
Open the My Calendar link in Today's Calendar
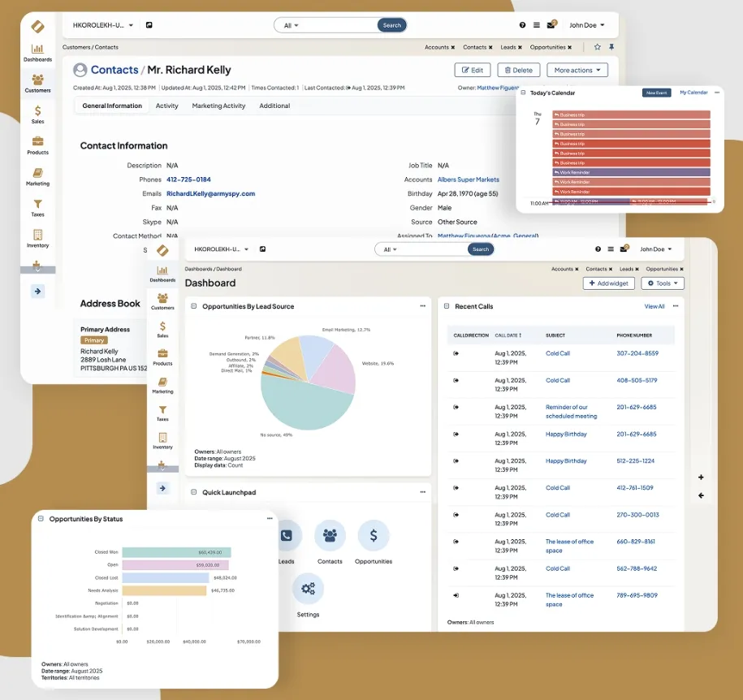click(693, 93)
